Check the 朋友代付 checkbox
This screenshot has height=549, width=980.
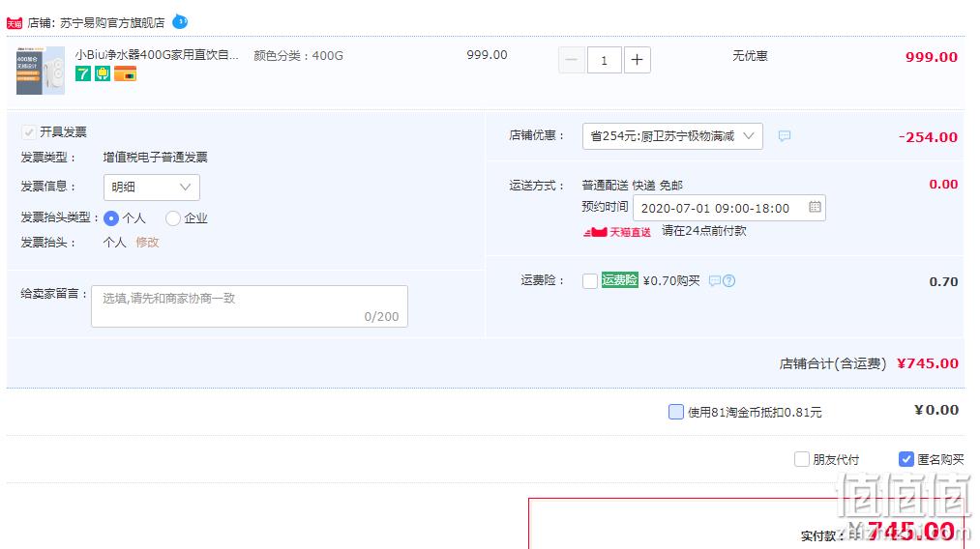click(801, 459)
